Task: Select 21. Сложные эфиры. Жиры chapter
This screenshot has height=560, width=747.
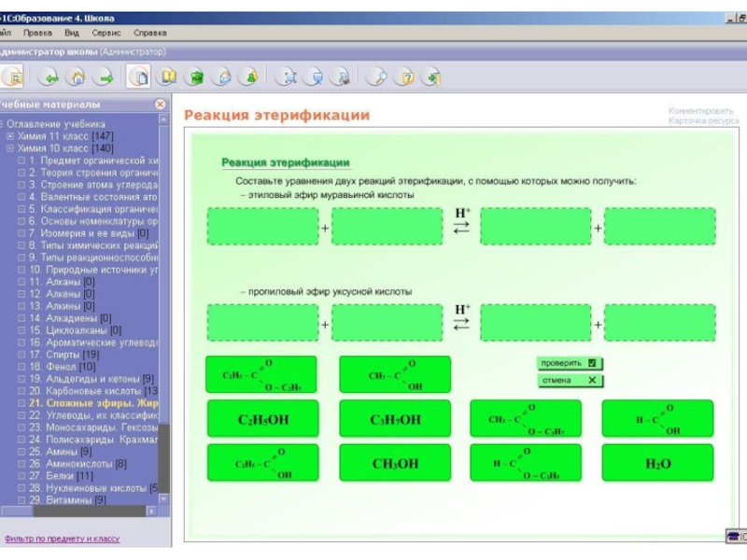Action: coord(93,403)
